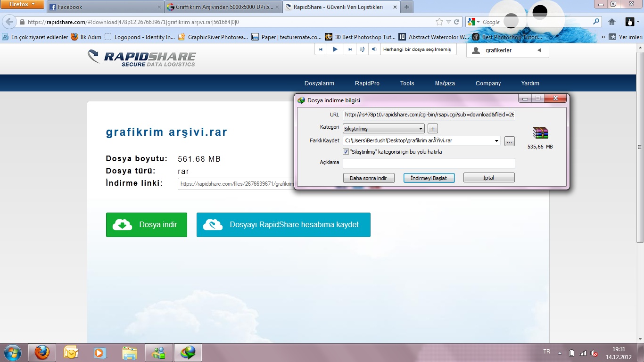Open the Google search engine selector

point(473,22)
